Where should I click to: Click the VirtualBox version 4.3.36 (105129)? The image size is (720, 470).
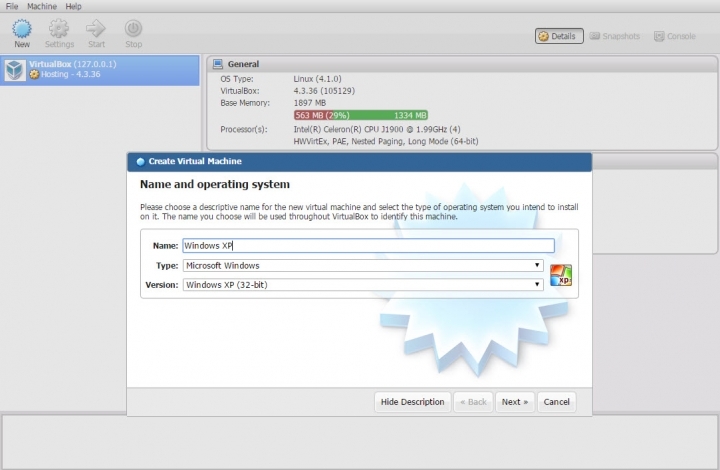324,91
